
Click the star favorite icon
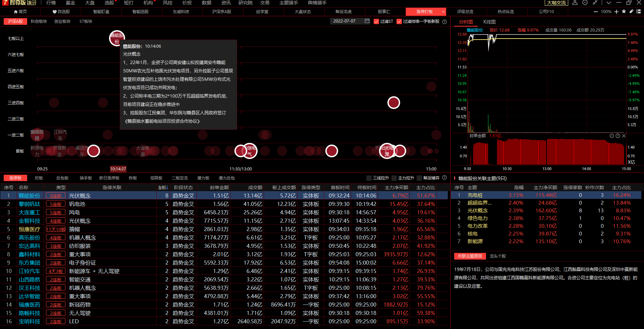point(624,11)
